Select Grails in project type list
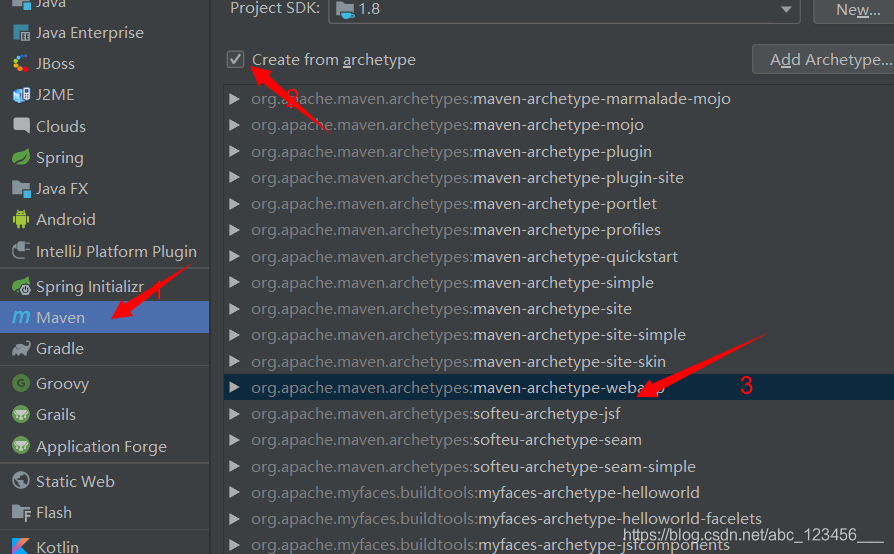Viewport: 894px width, 554px height. tap(104, 414)
